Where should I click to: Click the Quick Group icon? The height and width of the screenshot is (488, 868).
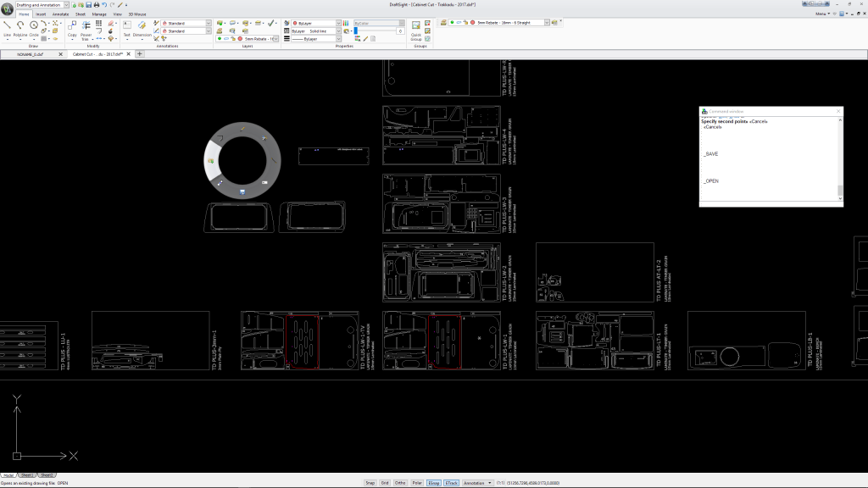[x=416, y=26]
